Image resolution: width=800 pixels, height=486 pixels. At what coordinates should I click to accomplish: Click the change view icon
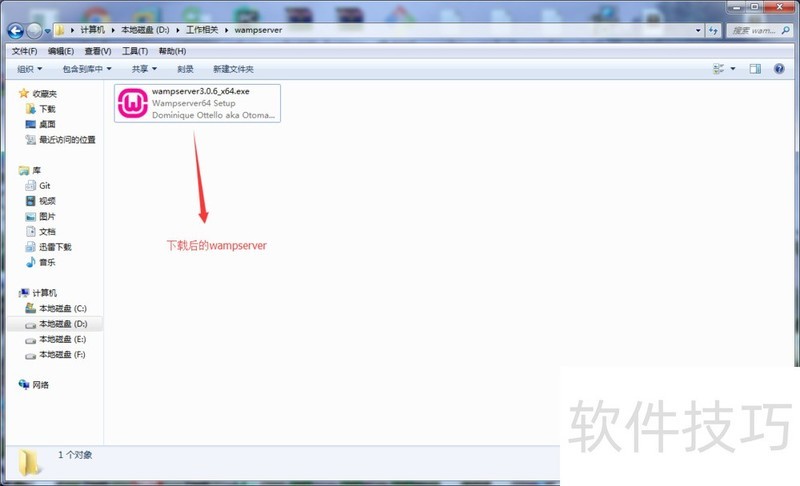point(719,68)
